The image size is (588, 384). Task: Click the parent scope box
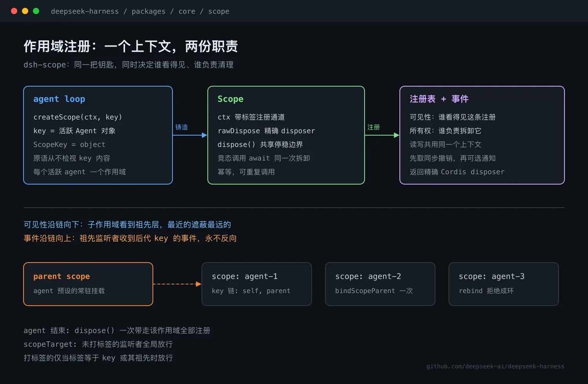click(x=88, y=284)
